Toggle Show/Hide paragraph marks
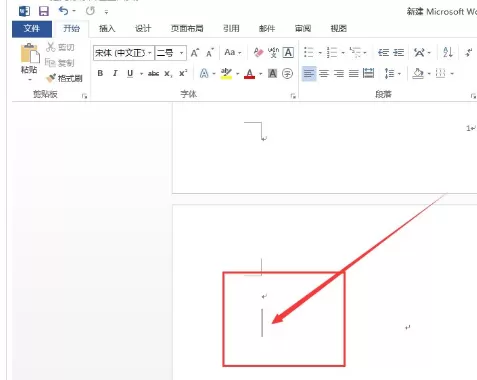Viewport: 477px width, 380px height. pyautogui.click(x=469, y=52)
